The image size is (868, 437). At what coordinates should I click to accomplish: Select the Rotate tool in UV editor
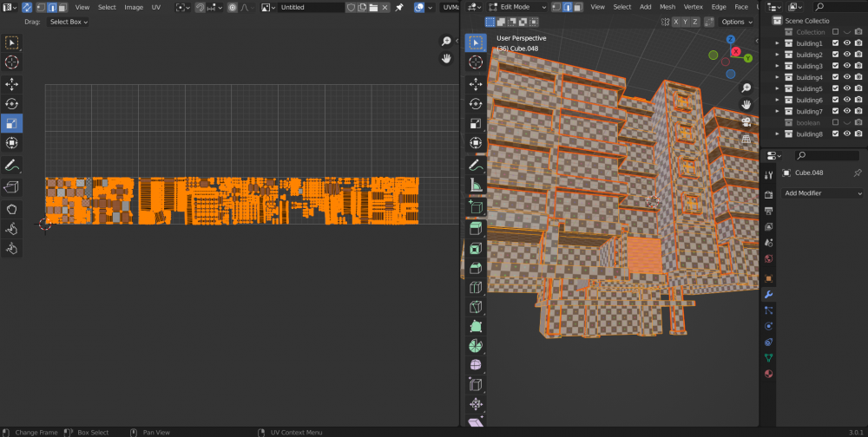[12, 103]
